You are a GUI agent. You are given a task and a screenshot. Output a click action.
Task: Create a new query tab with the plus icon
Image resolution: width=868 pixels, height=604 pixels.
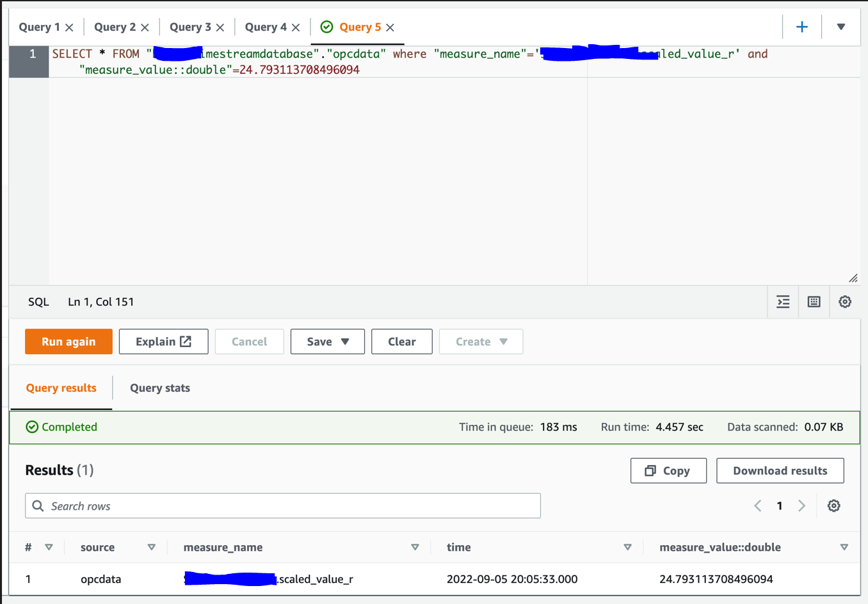click(x=802, y=26)
